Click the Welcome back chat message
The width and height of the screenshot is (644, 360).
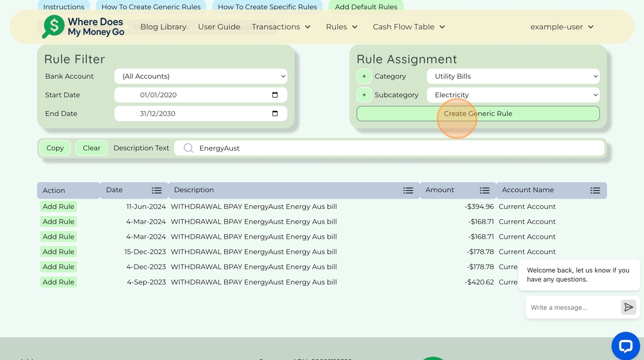tap(578, 274)
